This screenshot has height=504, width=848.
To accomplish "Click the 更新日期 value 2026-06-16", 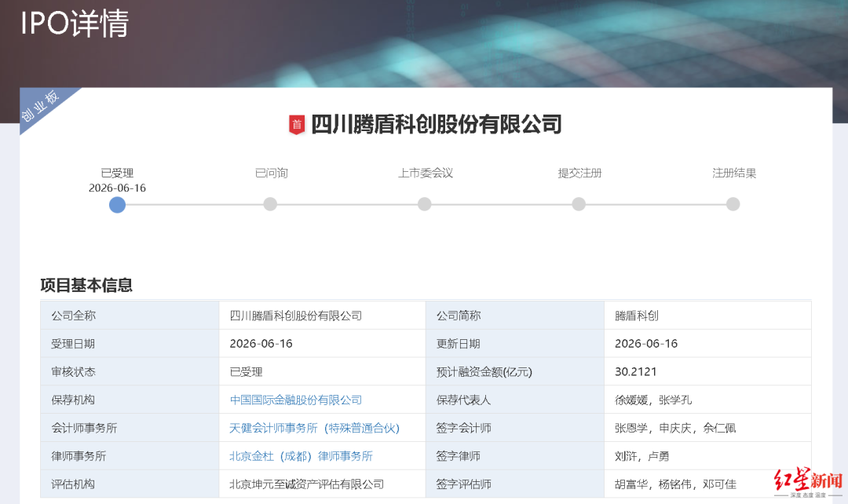I will coord(646,344).
